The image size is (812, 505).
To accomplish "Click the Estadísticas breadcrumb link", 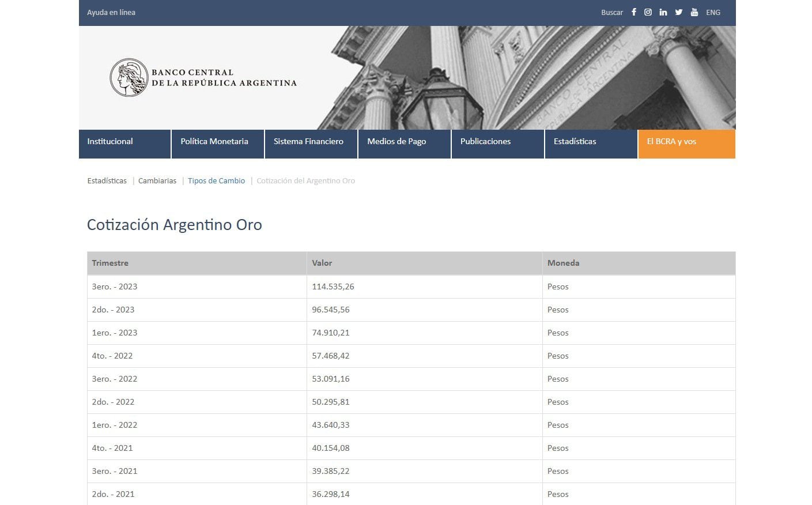I will (107, 181).
